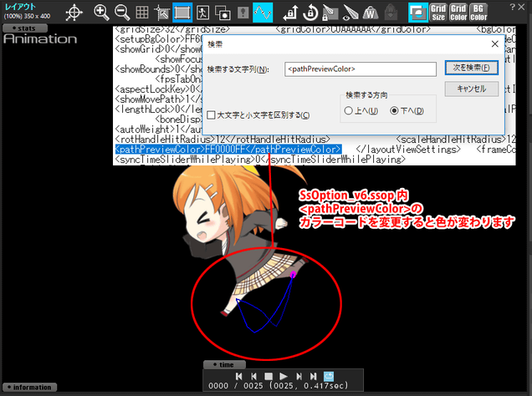Open the BG Color picker
This screenshot has width=532, height=396.
pos(478,13)
